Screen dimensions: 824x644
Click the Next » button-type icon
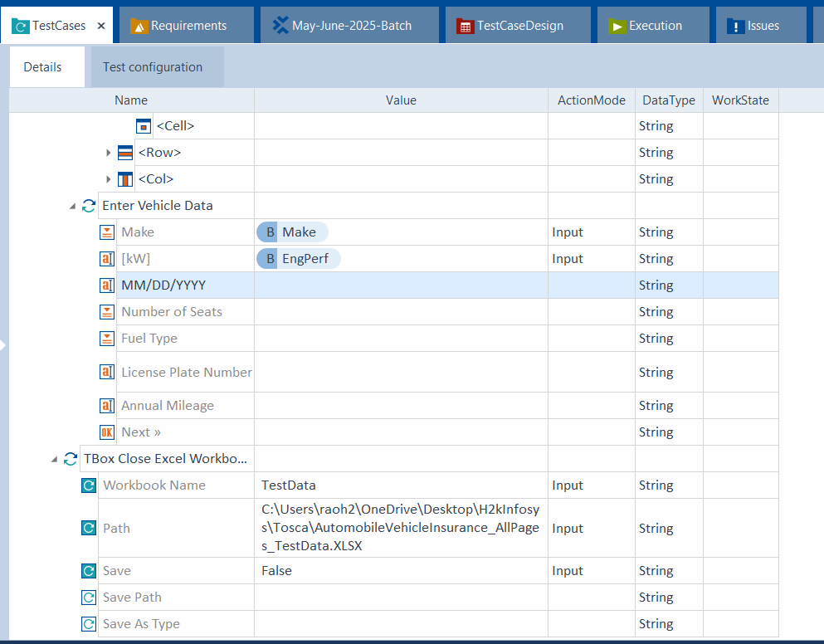107,432
